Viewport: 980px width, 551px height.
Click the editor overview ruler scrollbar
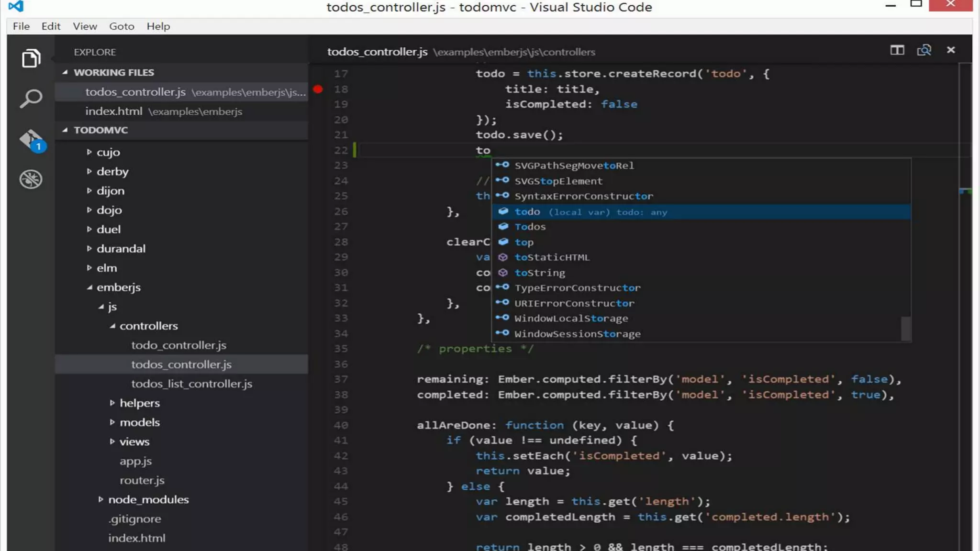[965, 306]
